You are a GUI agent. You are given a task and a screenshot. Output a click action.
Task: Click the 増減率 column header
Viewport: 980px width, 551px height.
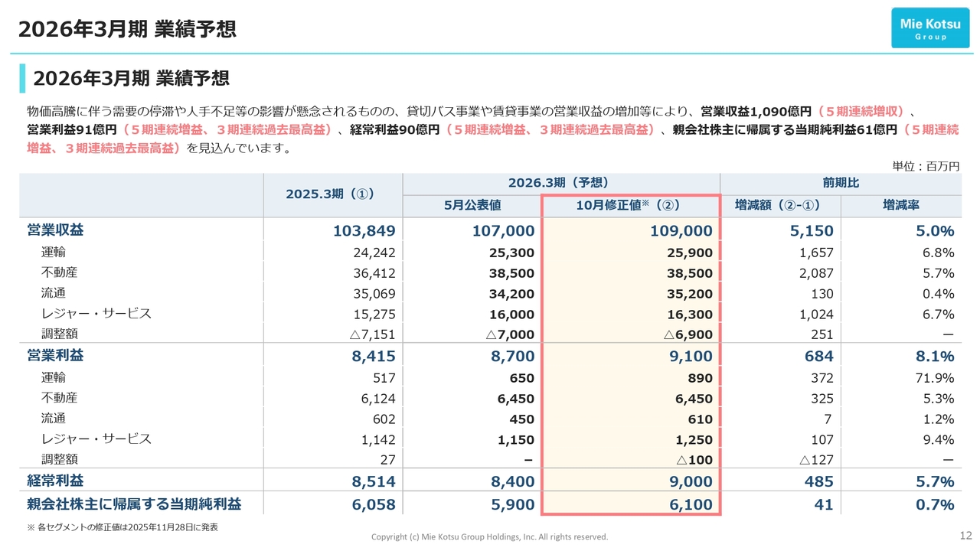tap(900, 206)
